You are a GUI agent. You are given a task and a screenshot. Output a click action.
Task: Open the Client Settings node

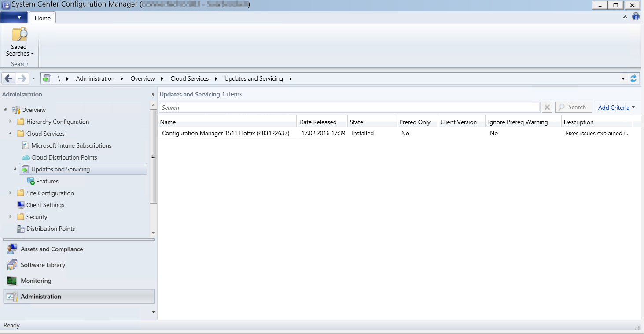point(45,205)
